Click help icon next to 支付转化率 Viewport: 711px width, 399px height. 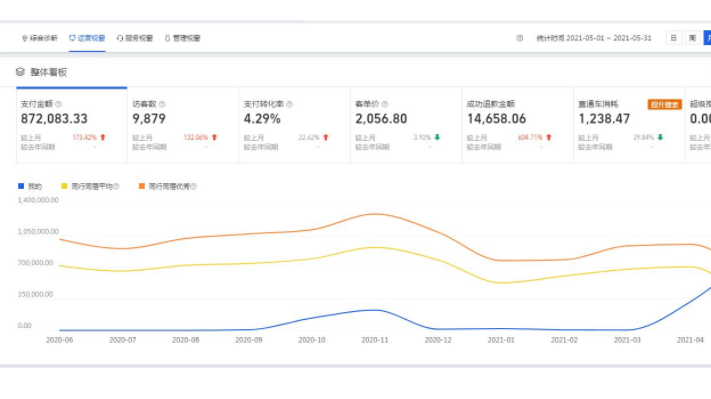coord(290,104)
